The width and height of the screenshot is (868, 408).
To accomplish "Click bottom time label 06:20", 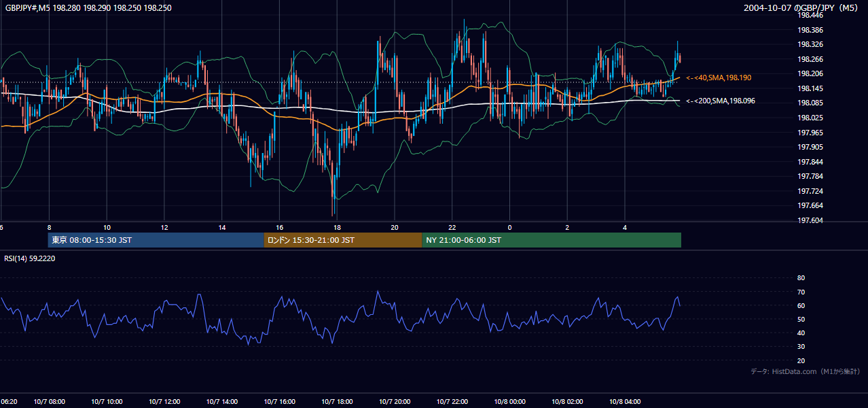I will 9,402.
